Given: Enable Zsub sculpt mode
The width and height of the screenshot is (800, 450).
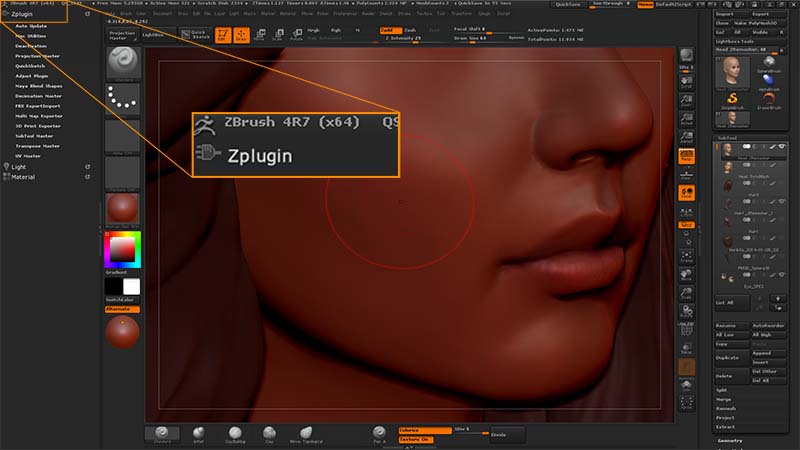Looking at the screenshot, I should coord(411,30).
